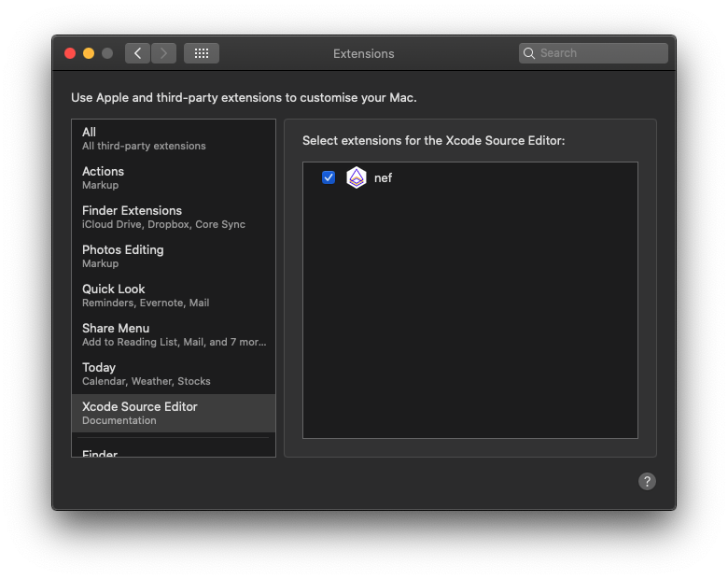Click 'Calendar, Weather, Stocks' subtitle
Screen dimensions: 728x579
point(147,382)
